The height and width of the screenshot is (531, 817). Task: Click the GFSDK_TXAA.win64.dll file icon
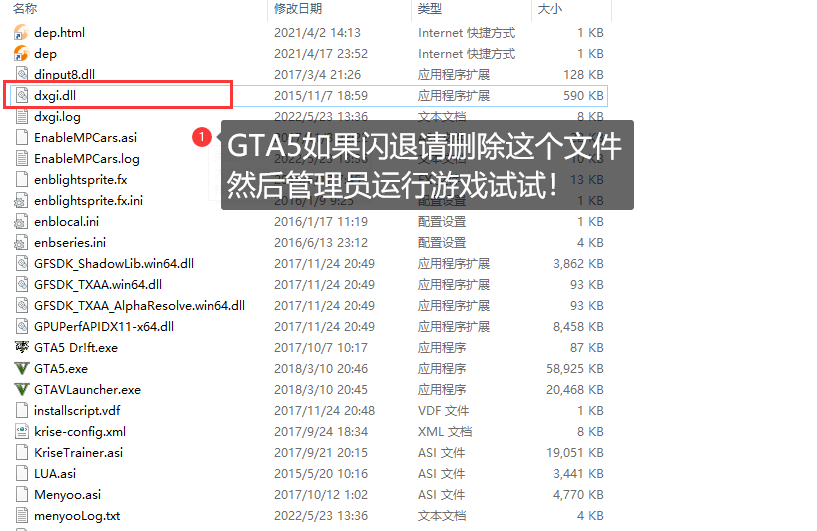[21, 285]
